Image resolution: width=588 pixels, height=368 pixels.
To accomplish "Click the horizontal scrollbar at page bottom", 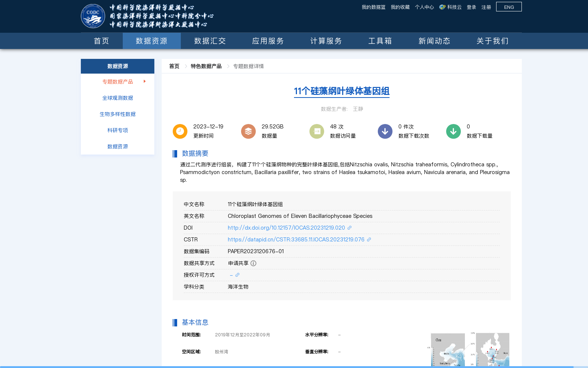I will pyautogui.click(x=287, y=367).
